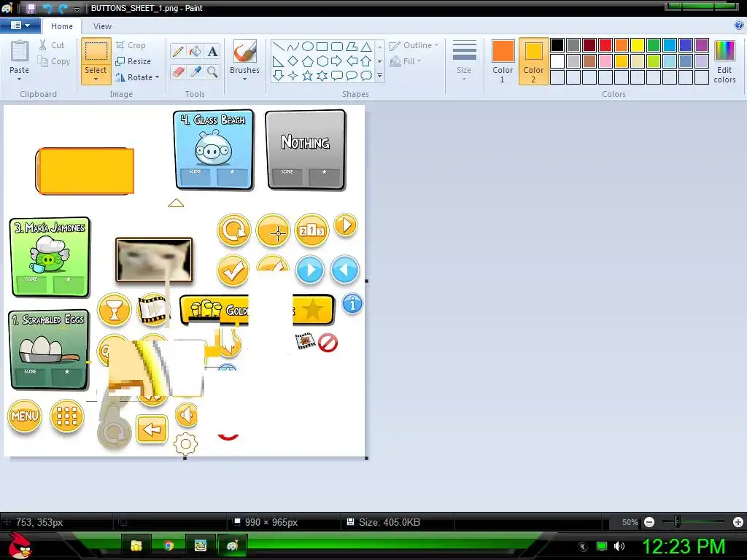Open the Paste dropdown arrow
Screen dimensions: 747x560
pos(20,79)
